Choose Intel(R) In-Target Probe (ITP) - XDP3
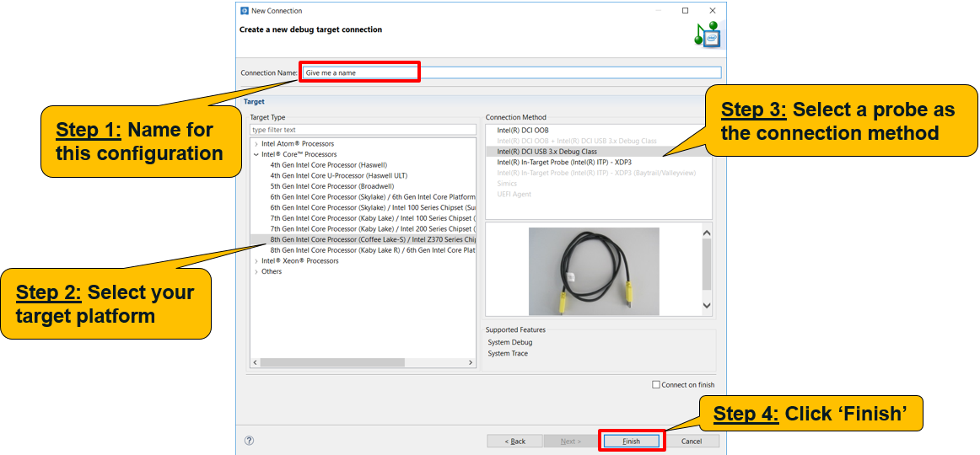This screenshot has width=980, height=455. (x=563, y=162)
